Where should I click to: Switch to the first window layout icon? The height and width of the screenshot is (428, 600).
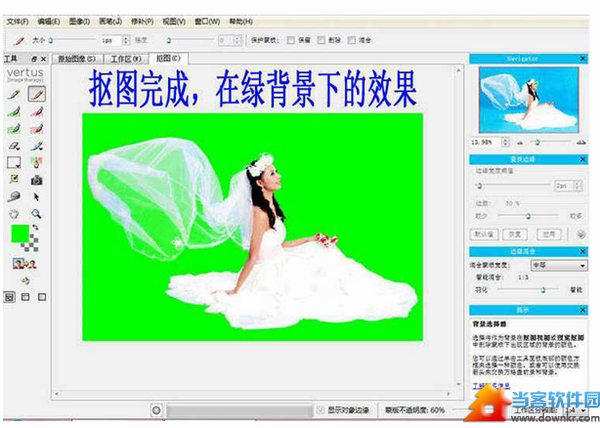click(x=10, y=297)
